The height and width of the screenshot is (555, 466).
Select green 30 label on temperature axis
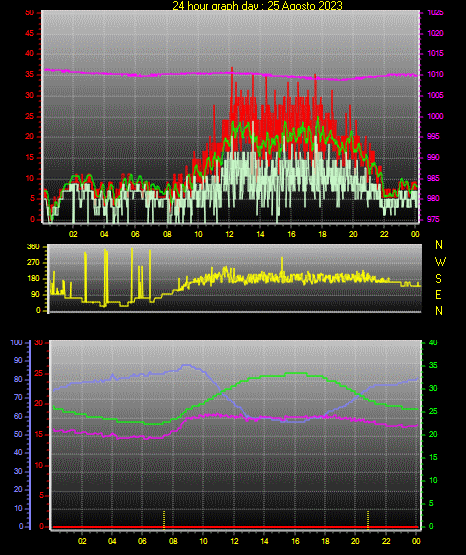point(433,388)
